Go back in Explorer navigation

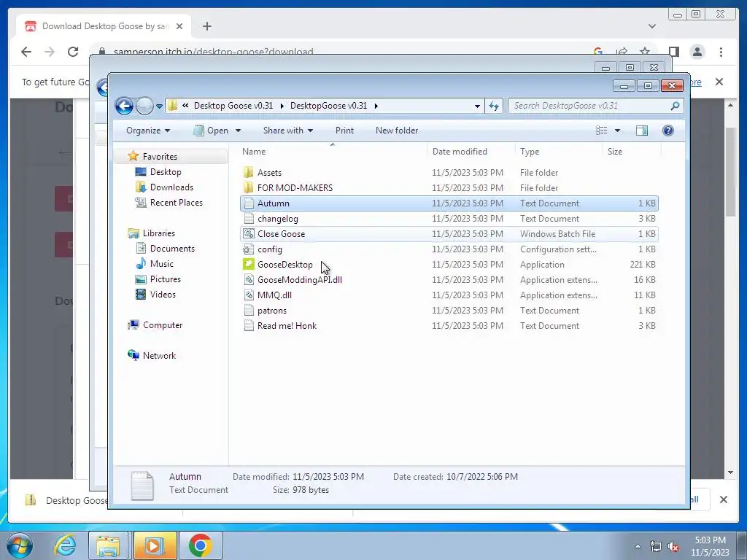(x=124, y=106)
